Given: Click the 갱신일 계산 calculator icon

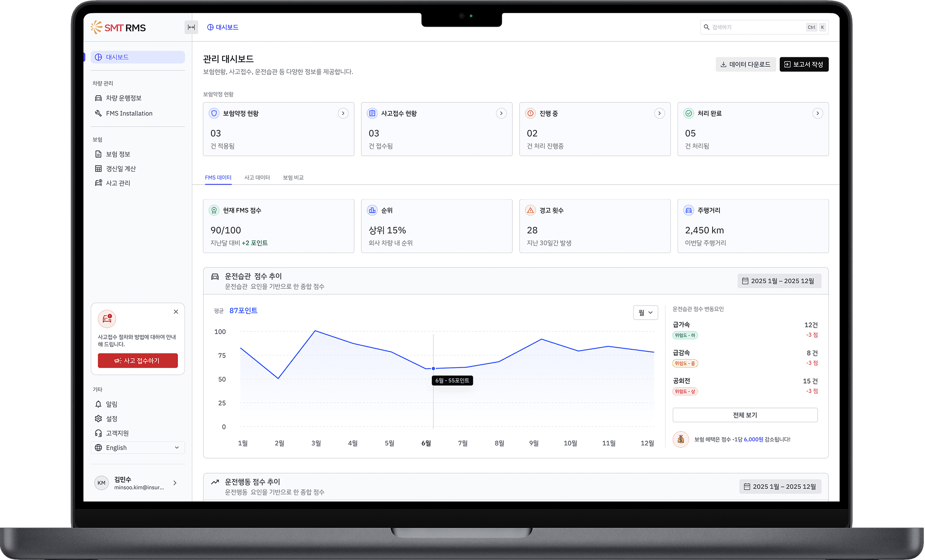Looking at the screenshot, I should point(98,168).
